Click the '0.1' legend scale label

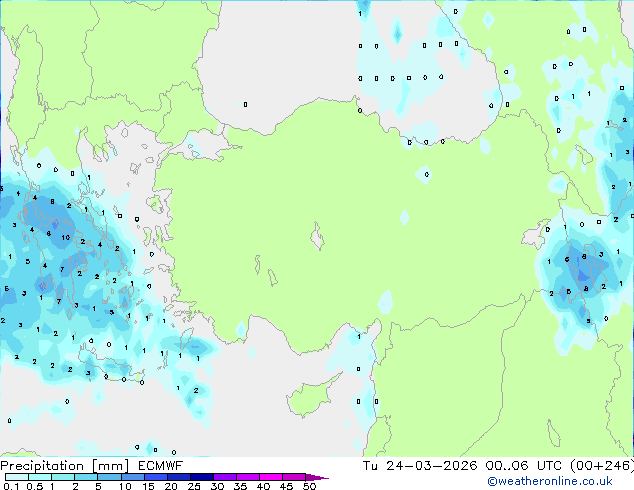11,486
